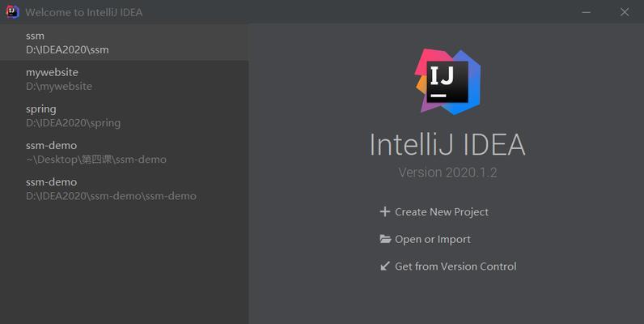
Task: Click the Open or Import link
Action: click(433, 239)
